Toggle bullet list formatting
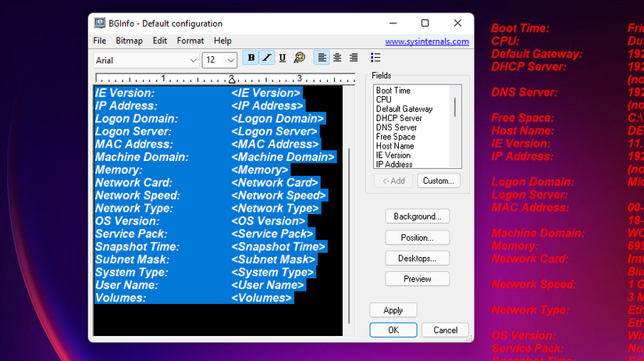This screenshot has width=644, height=361. (x=375, y=58)
